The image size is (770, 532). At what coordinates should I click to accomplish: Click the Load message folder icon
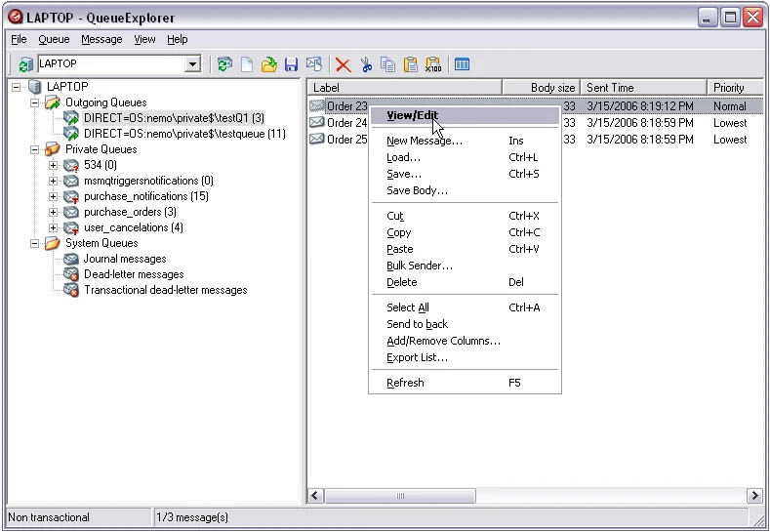click(x=269, y=64)
